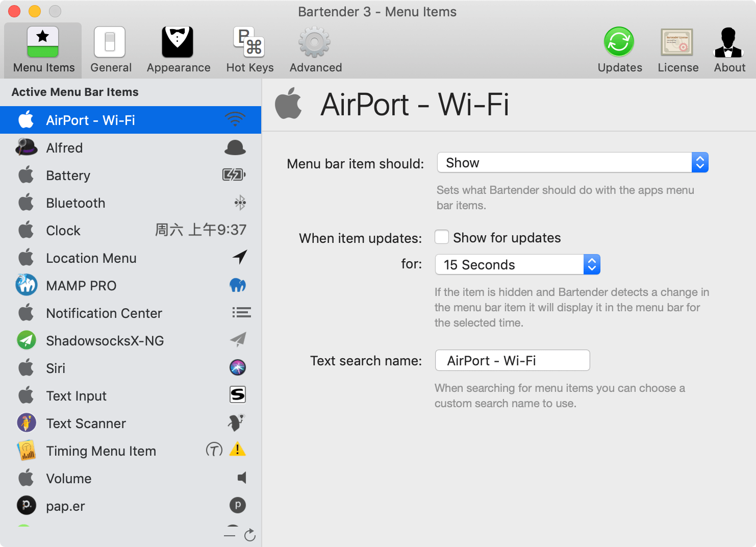Open the Appearance preferences tab
This screenshot has height=547, width=756.
click(x=178, y=50)
